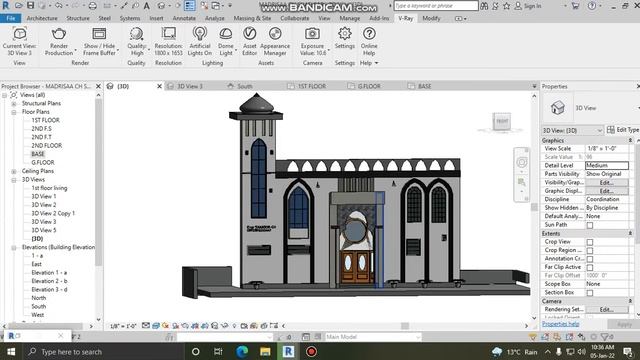Open Show / Hide Frame Buffer

coord(99,33)
